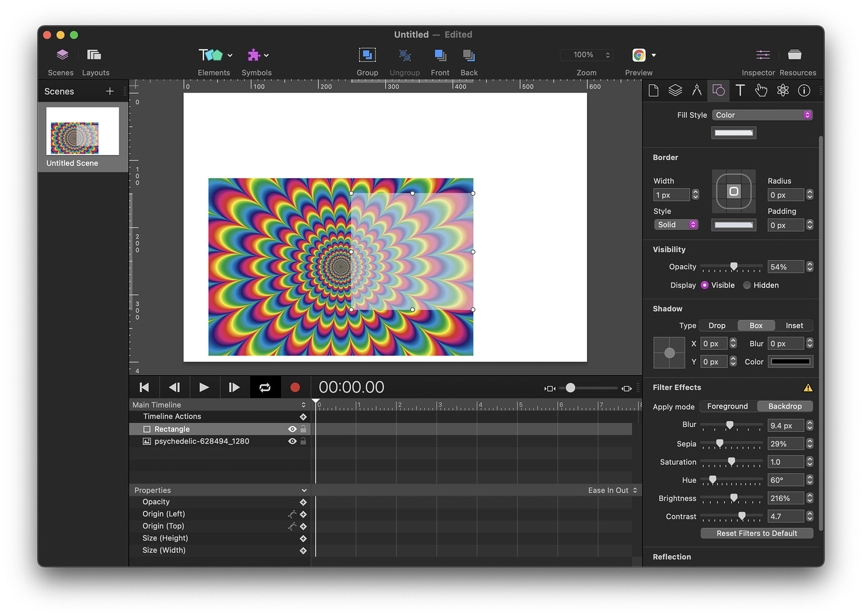
Task: Open the Scenes panel icon
Action: pos(61,55)
